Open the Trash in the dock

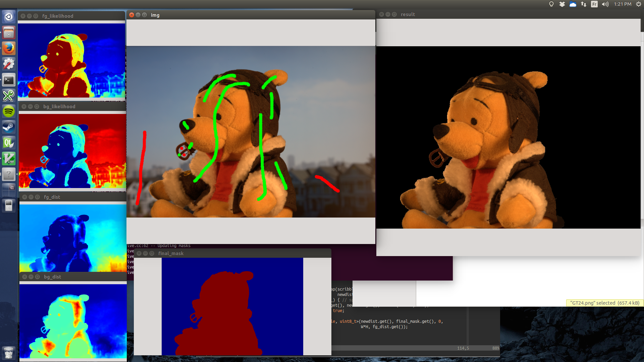click(9, 353)
